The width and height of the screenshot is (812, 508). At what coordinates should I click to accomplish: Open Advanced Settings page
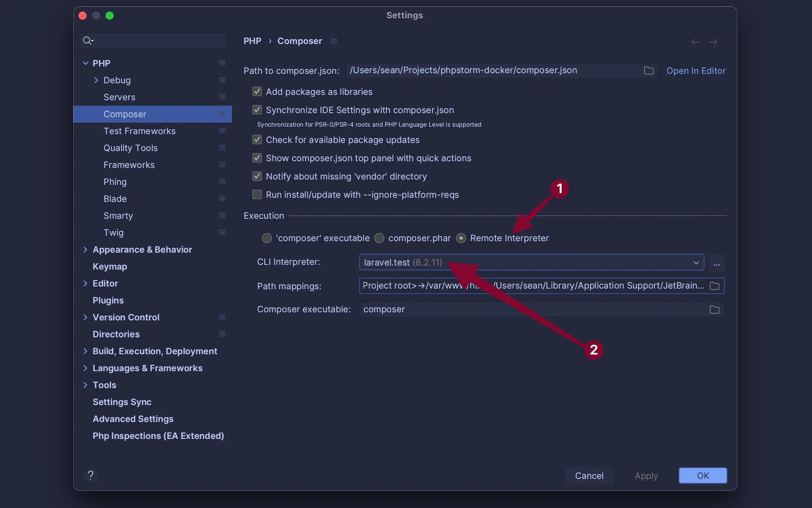153,419
